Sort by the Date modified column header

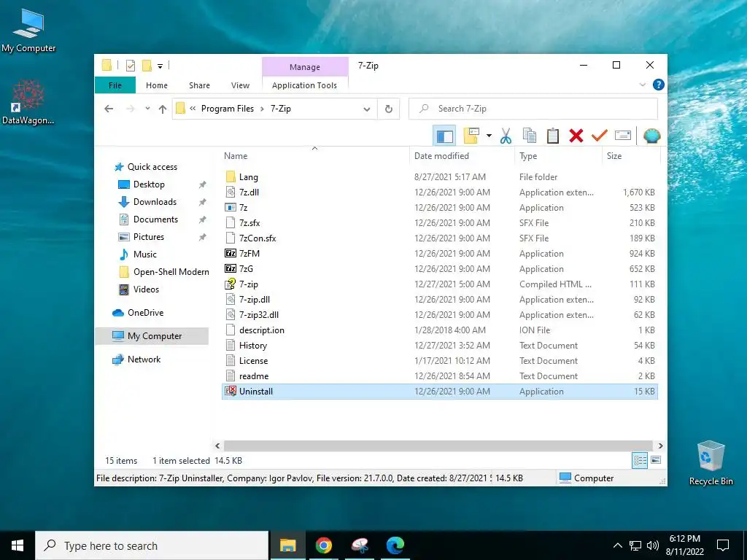tap(462, 156)
